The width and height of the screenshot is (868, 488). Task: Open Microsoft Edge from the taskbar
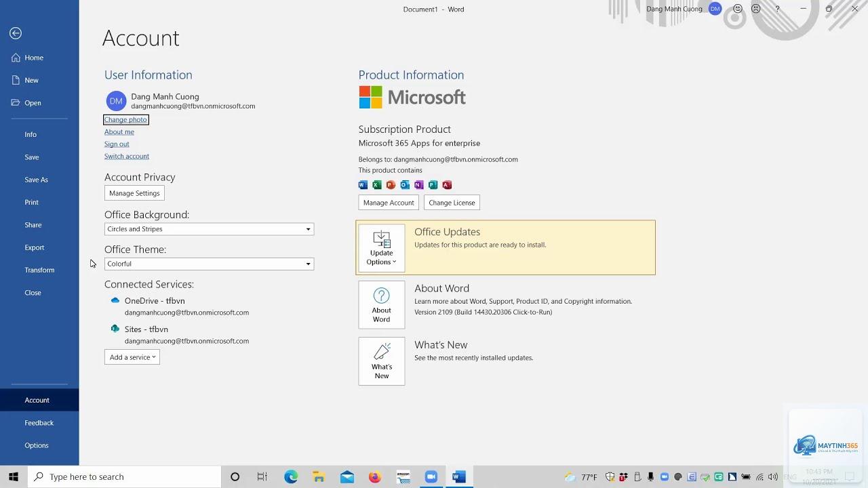pyautogui.click(x=291, y=477)
